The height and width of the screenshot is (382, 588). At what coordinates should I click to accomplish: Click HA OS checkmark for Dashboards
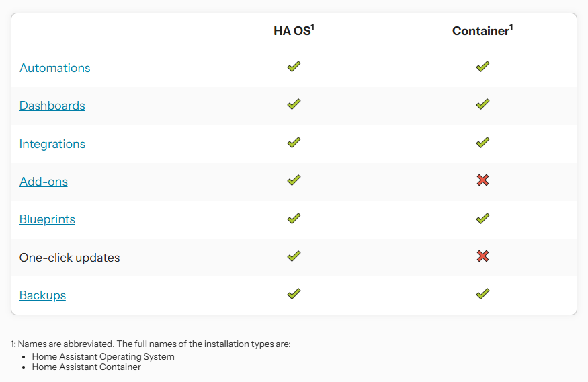coord(294,104)
